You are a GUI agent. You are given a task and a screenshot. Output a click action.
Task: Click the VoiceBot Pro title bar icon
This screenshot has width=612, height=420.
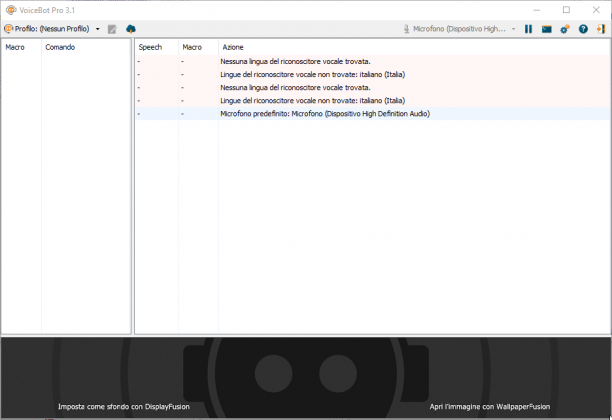[x=11, y=10]
